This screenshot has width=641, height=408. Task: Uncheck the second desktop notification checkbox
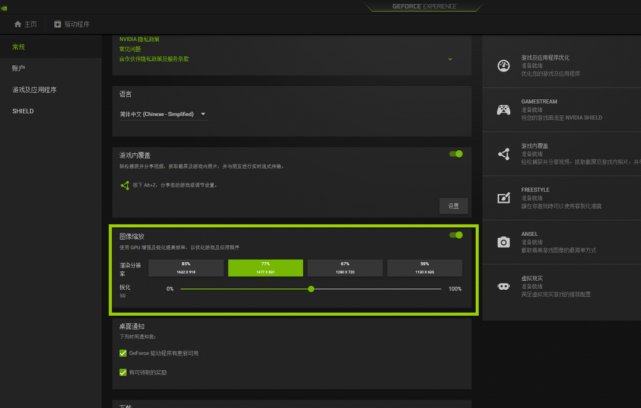[123, 372]
